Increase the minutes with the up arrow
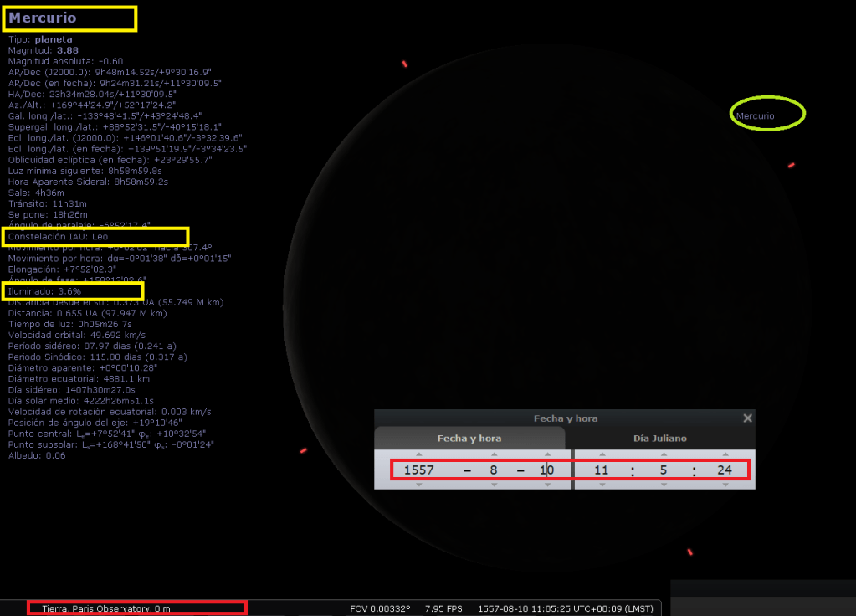The height and width of the screenshot is (616, 856). (x=663, y=454)
